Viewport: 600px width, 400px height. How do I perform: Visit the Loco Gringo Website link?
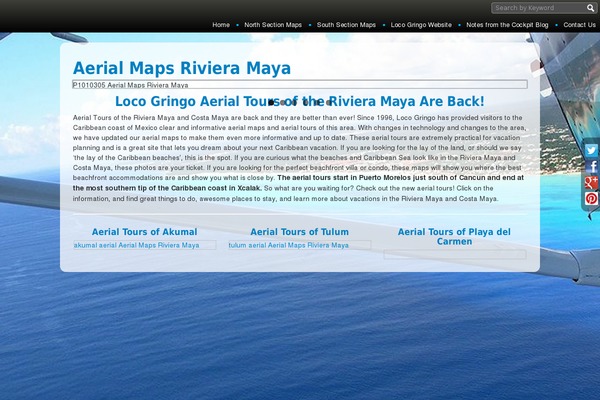(421, 25)
